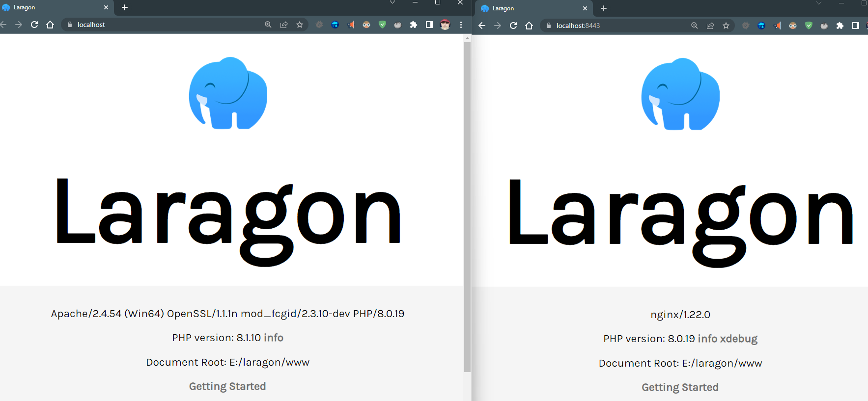
Task: Share the localhost:8443 page from right window
Action: (710, 26)
